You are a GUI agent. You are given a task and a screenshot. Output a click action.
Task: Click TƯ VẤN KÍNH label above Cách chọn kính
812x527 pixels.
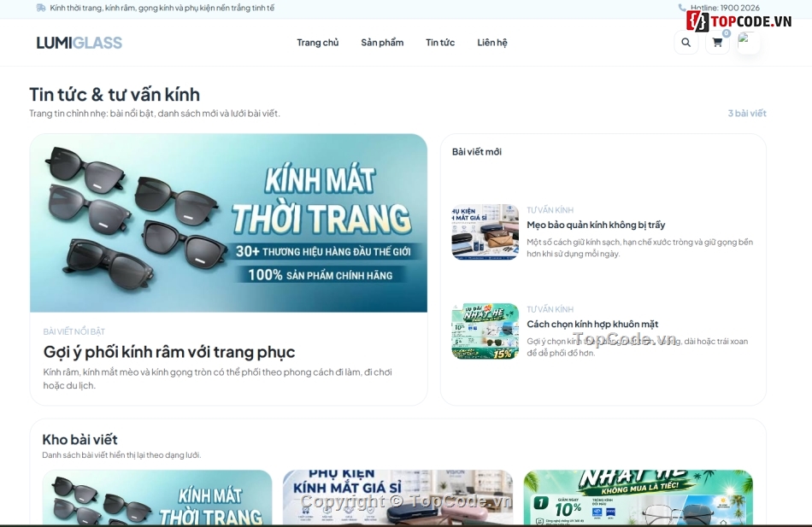[x=550, y=309]
